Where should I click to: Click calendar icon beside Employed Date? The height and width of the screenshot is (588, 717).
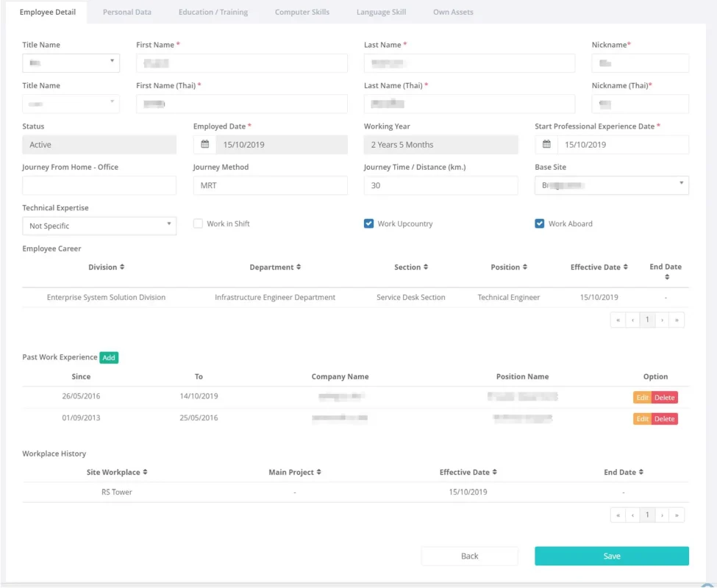tap(205, 145)
